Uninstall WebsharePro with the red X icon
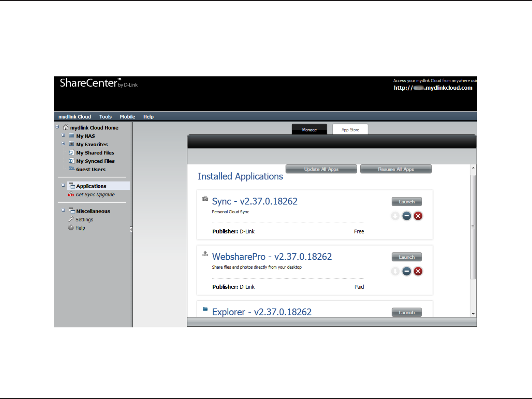The width and height of the screenshot is (532, 399). coord(418,271)
